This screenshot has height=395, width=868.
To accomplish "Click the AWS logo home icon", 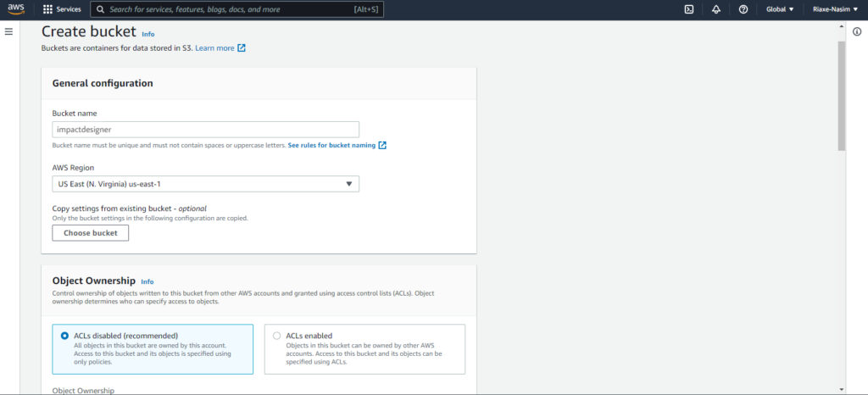I will pos(17,9).
